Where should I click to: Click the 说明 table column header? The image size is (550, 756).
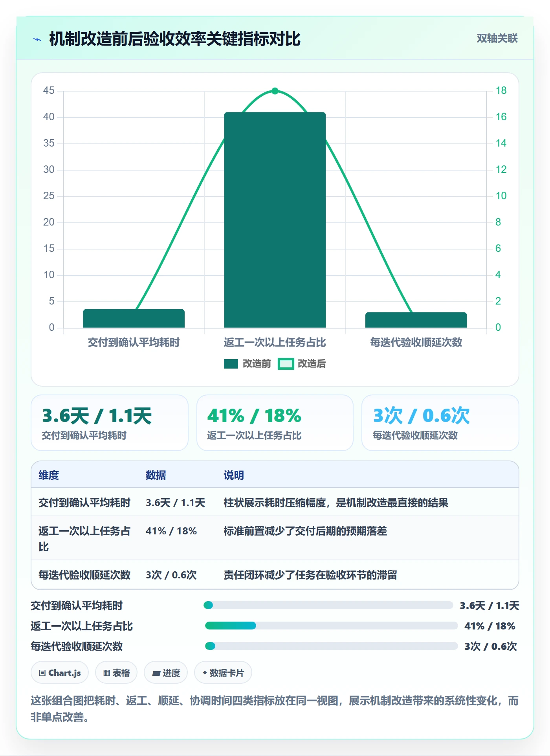pos(234,475)
